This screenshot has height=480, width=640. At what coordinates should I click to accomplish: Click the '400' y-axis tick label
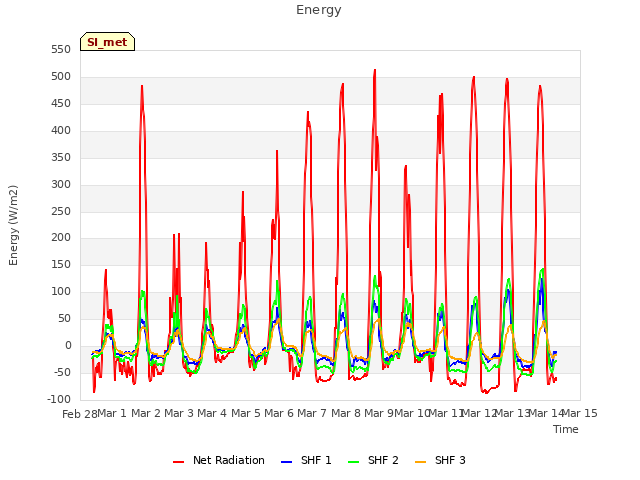click(61, 131)
